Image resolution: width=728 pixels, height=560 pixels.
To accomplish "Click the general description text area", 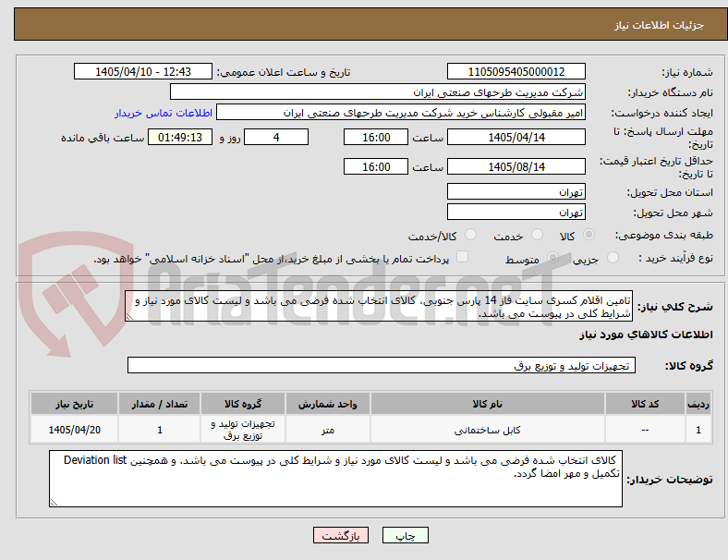I will (379, 307).
